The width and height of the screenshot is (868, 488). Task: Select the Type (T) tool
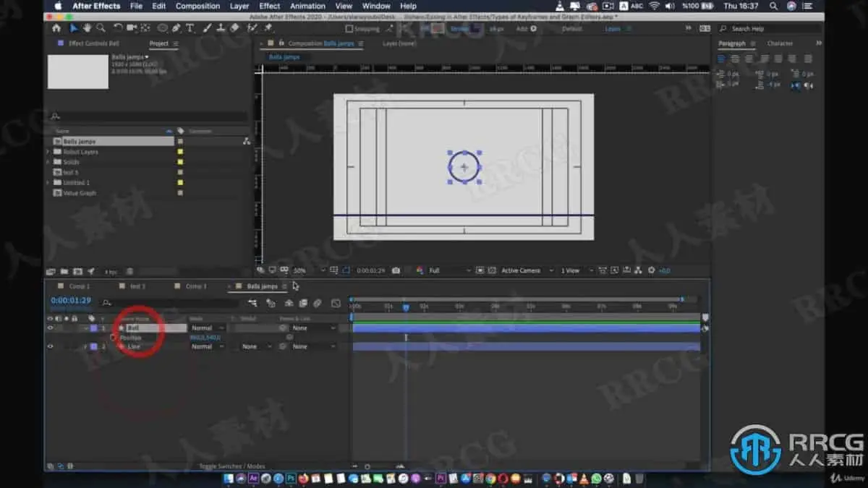click(190, 28)
